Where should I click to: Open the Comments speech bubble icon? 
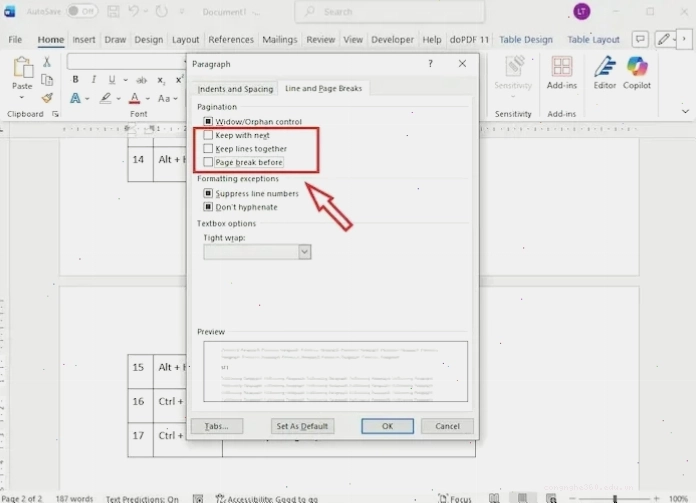[640, 40]
